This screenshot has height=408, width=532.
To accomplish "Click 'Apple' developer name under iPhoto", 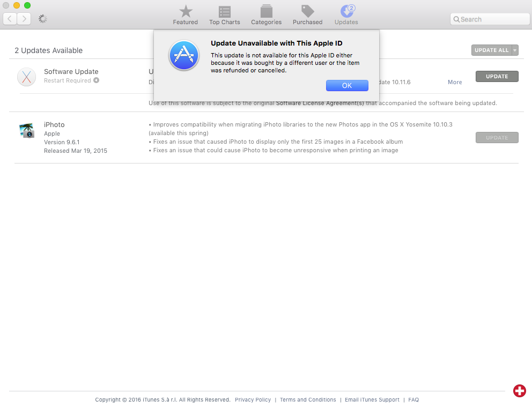I will [x=52, y=133].
